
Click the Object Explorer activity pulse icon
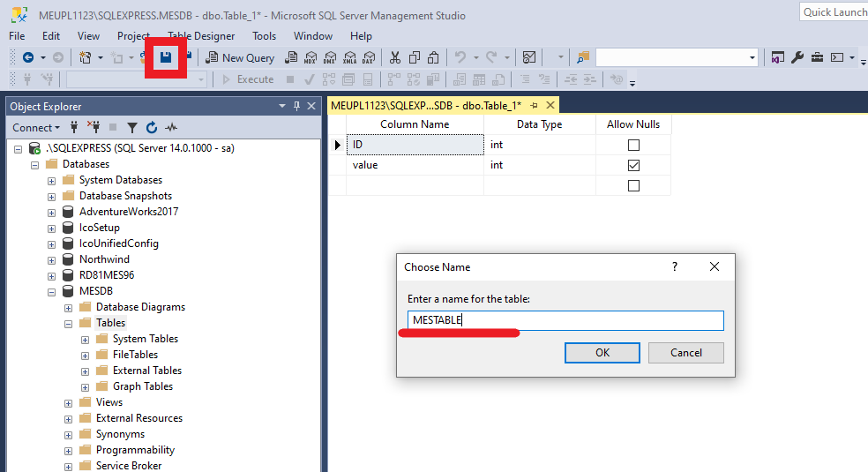tap(171, 128)
